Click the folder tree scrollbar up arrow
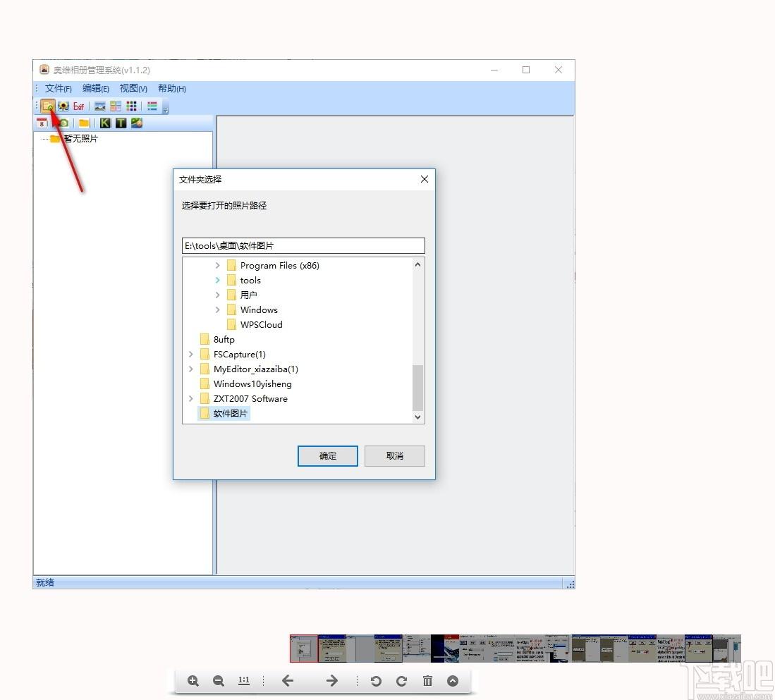The width and height of the screenshot is (775, 700). click(418, 265)
